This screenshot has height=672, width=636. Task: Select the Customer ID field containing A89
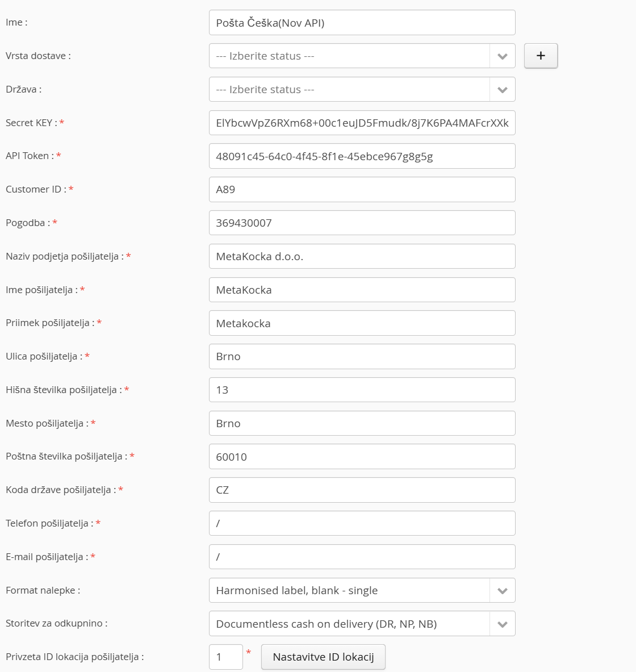[x=362, y=189]
